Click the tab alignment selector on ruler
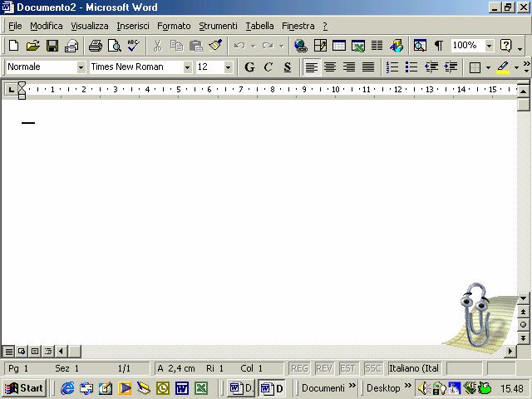The height and width of the screenshot is (399, 532). coord(11,90)
